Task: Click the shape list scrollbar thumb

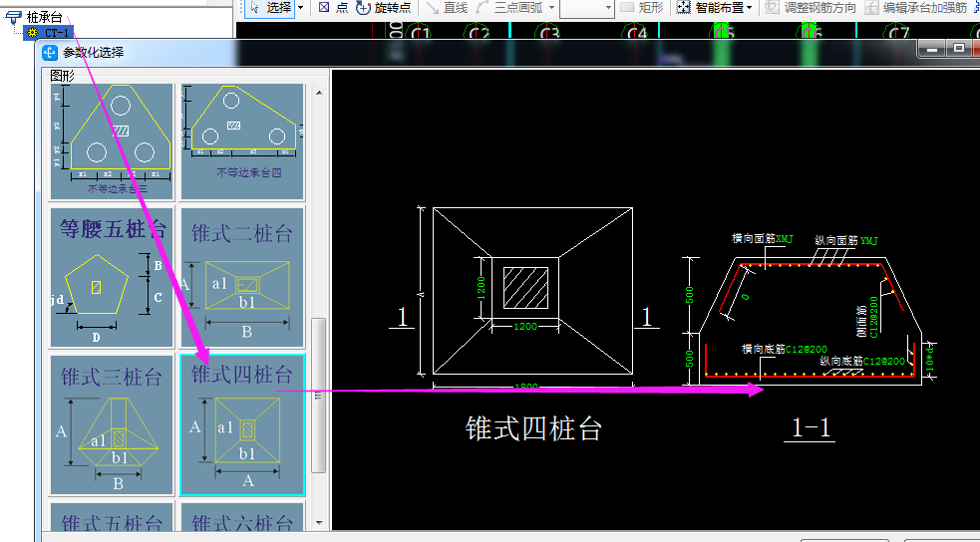Action: (319, 396)
